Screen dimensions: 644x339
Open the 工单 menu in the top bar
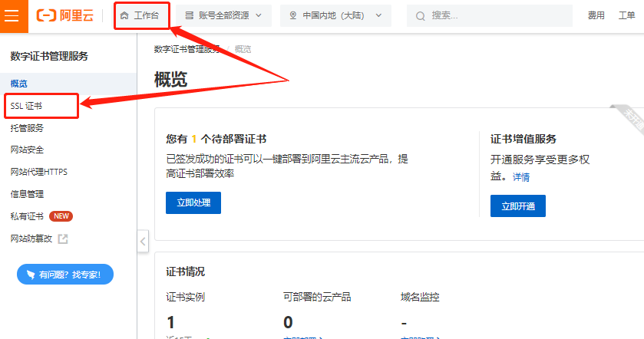point(627,15)
